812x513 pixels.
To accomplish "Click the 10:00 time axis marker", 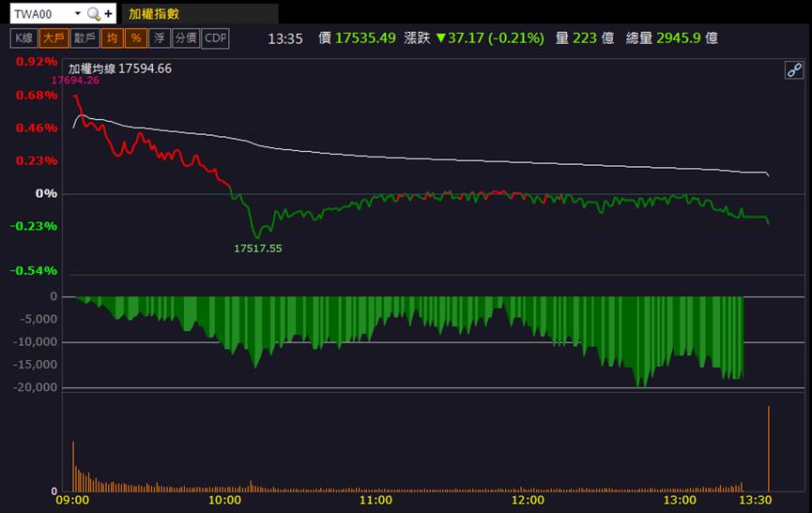I will click(x=224, y=500).
